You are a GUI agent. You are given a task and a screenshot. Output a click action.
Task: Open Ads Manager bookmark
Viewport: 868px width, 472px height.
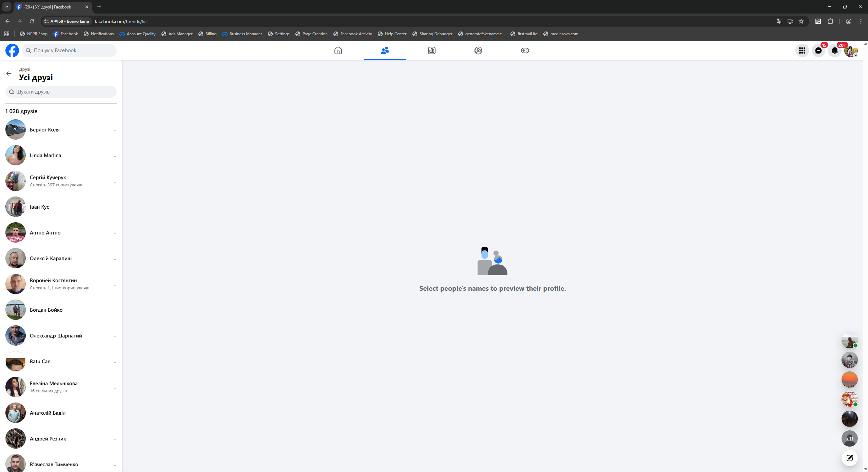click(177, 34)
